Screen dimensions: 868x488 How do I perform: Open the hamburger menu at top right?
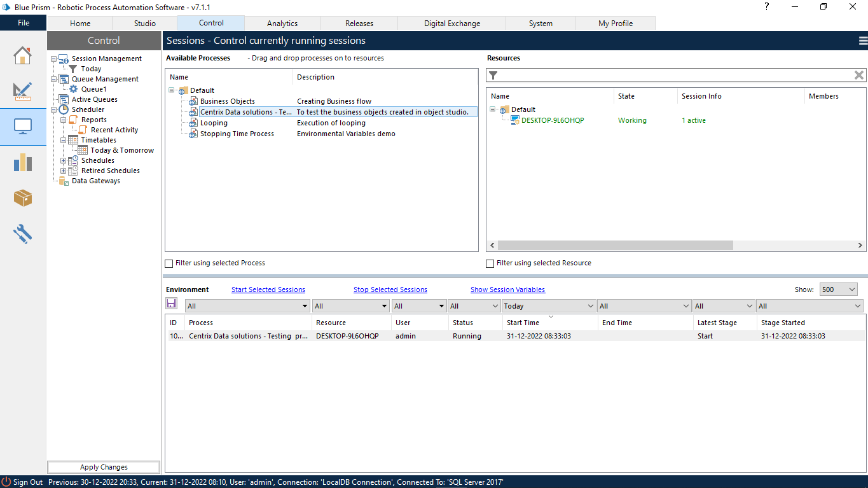(x=862, y=40)
